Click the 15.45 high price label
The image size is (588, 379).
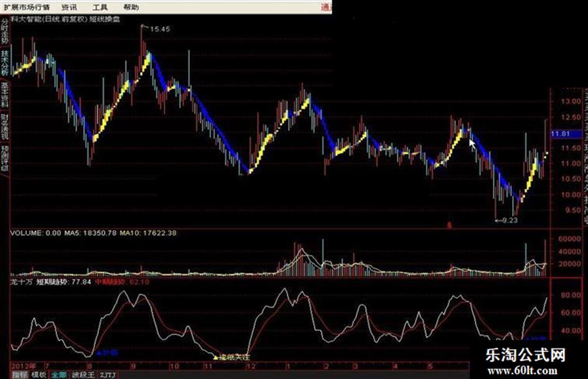[160, 29]
